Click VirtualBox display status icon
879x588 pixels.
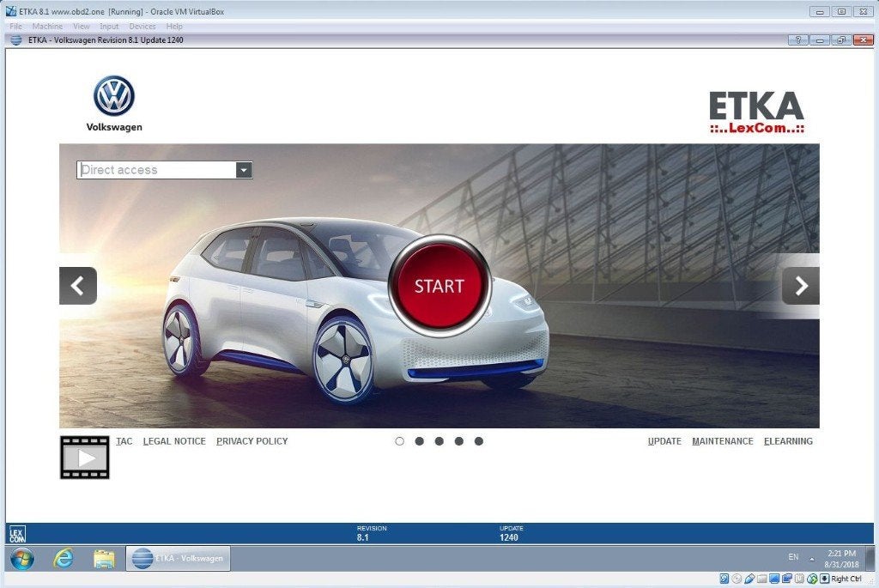click(x=774, y=579)
